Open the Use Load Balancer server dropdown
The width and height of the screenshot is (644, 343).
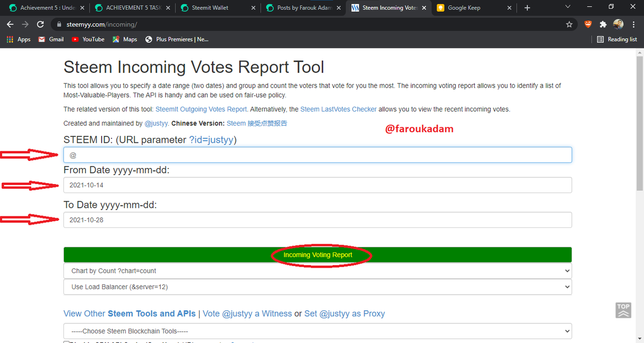[x=317, y=287]
